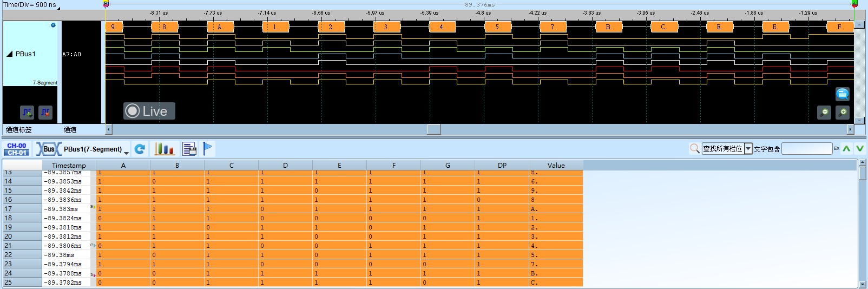Click the 通道标签 column label

click(19, 130)
